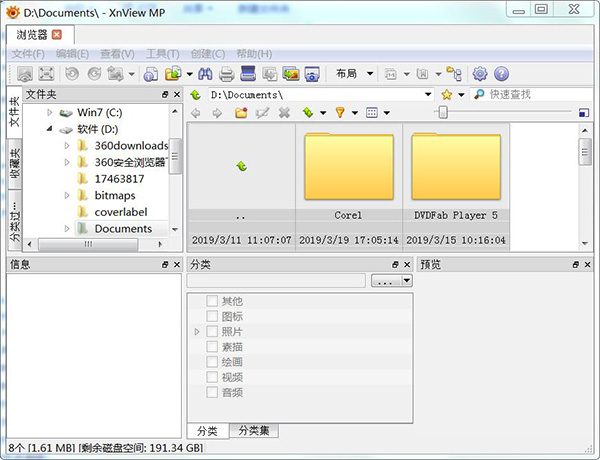Image resolution: width=600 pixels, height=460 pixels.
Task: Expand the bitmaps folder node
Action: [67, 195]
